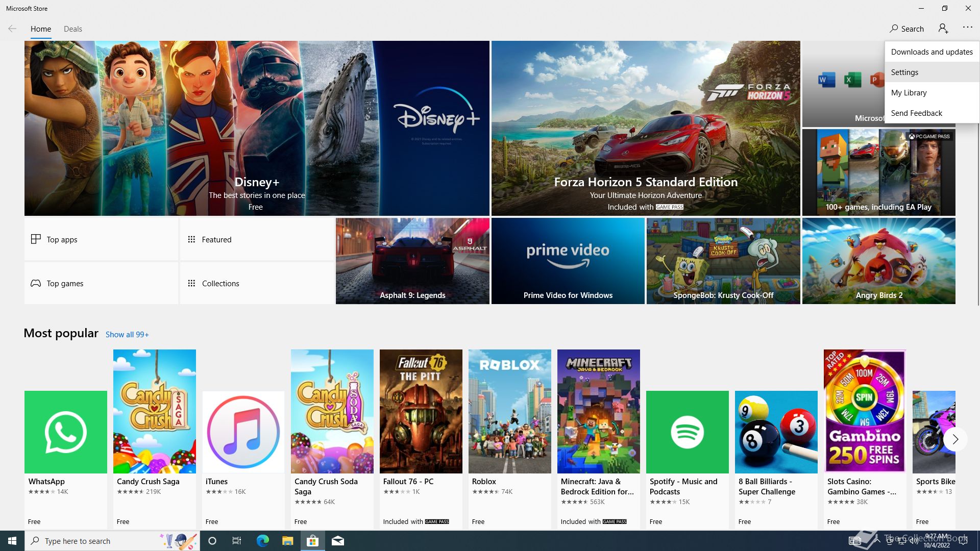
Task: Click the Top games controller icon
Action: click(x=36, y=283)
